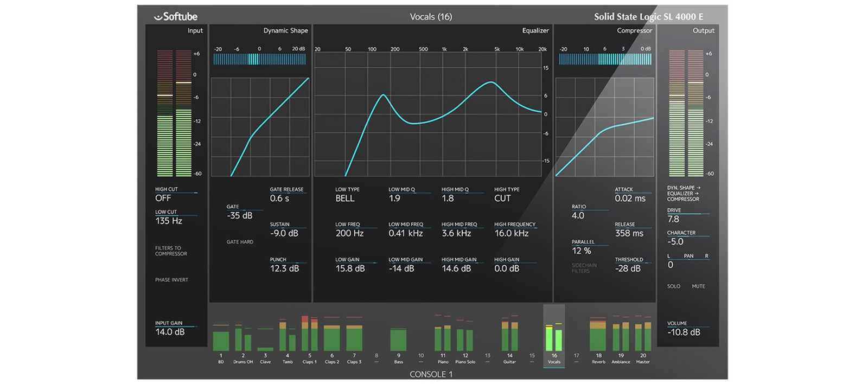Click the Equalizer curve graph
Viewport: 868px width, 384px height.
tap(427, 114)
